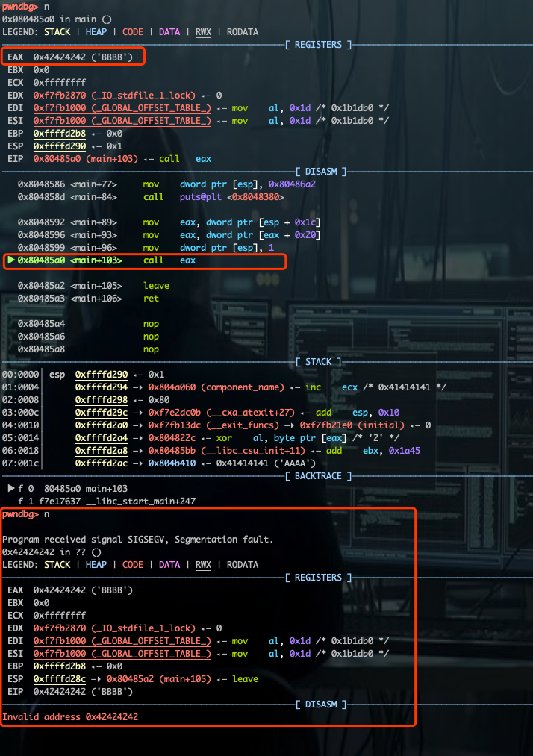Viewport: 533px width, 756px height.
Task: Click '0x804a060 (component_name)' in the stack
Action: 216,387
